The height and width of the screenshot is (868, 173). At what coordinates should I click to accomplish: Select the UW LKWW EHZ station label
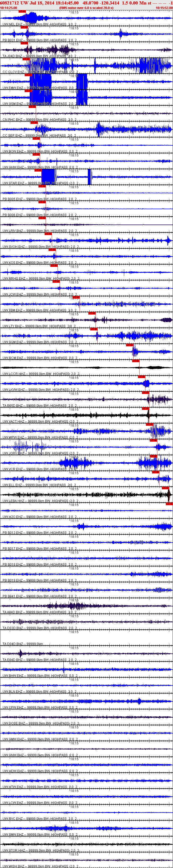click(41, 390)
